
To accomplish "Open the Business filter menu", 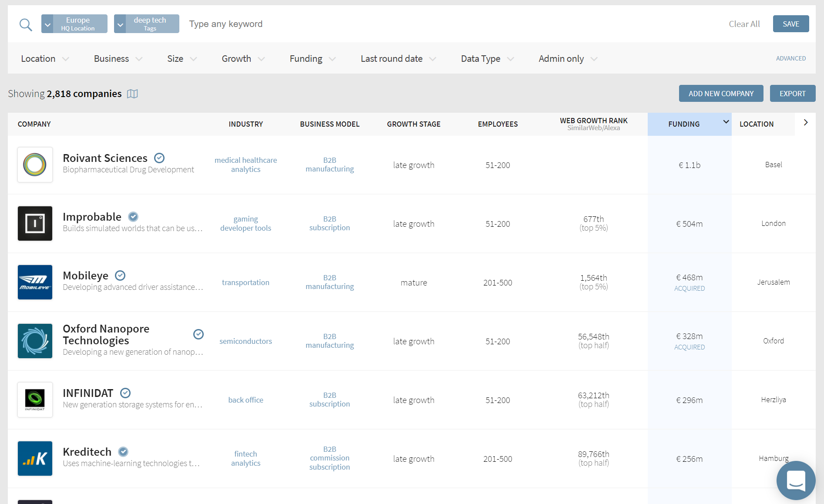I will [x=118, y=59].
